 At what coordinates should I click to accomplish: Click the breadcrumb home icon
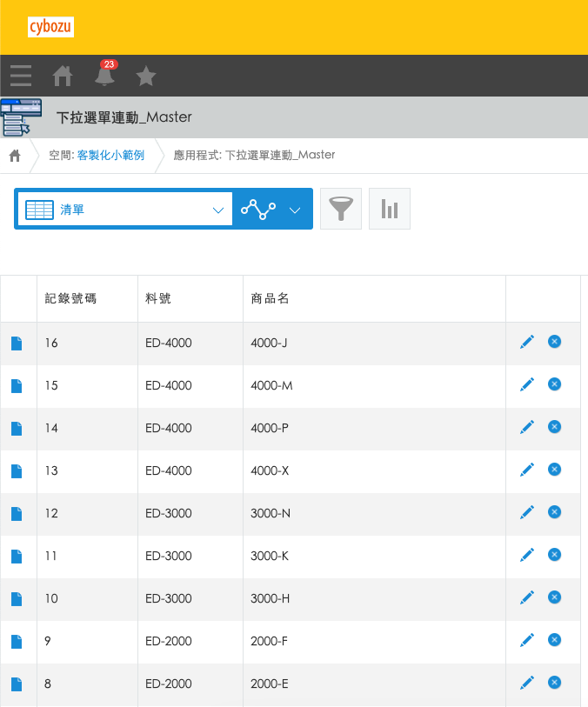(x=15, y=156)
